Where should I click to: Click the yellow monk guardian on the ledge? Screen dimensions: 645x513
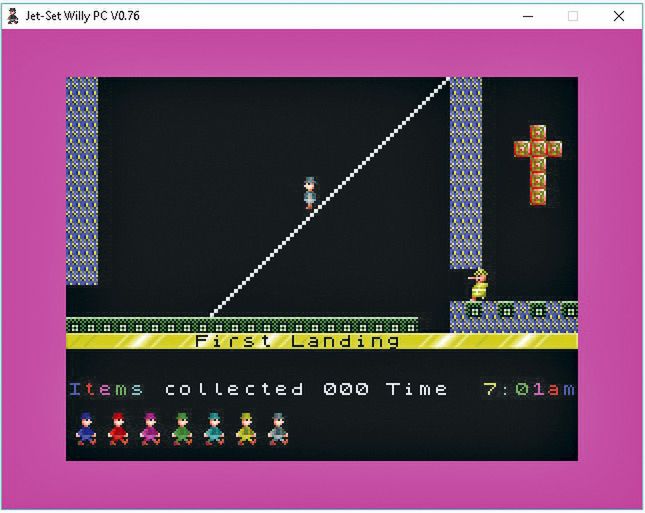pyautogui.click(x=478, y=285)
